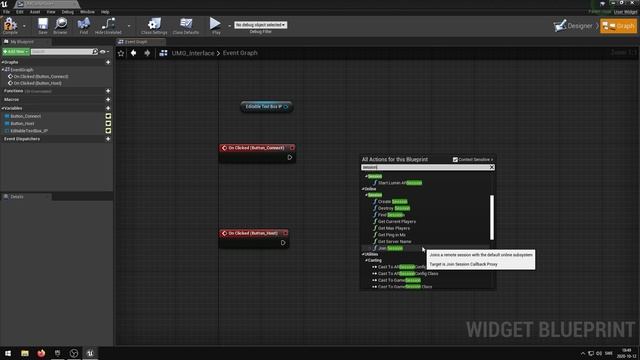Open the debug object filter dropdown

tap(260, 25)
